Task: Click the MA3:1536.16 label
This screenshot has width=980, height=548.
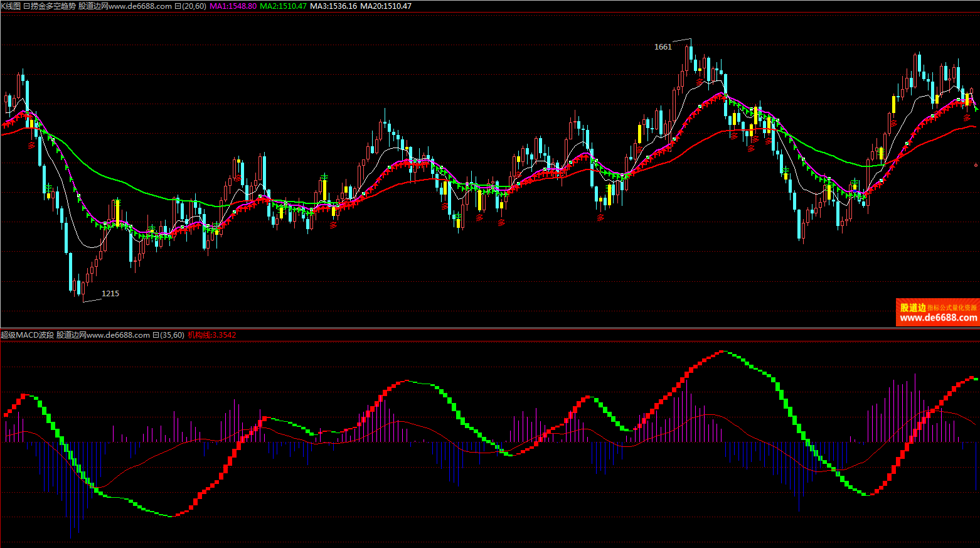Action: coord(333,6)
